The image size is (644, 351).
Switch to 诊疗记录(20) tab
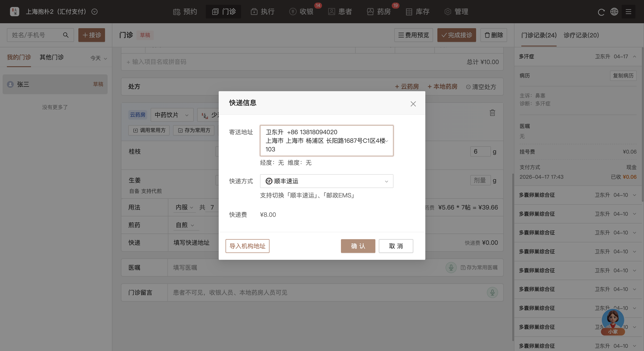pos(581,35)
